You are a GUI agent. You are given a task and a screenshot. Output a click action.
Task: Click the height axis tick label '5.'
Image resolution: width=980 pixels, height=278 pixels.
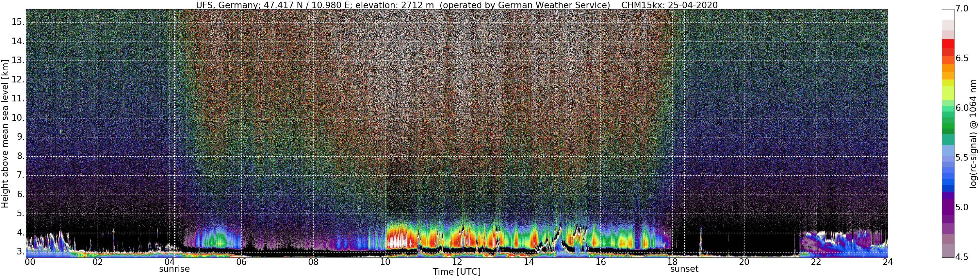[x=21, y=213]
